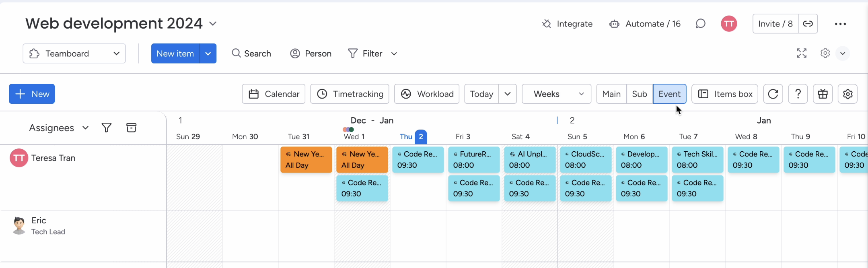Viewport: 868px width, 268px height.
Task: Open the conversation chat bubble icon
Action: point(700,24)
